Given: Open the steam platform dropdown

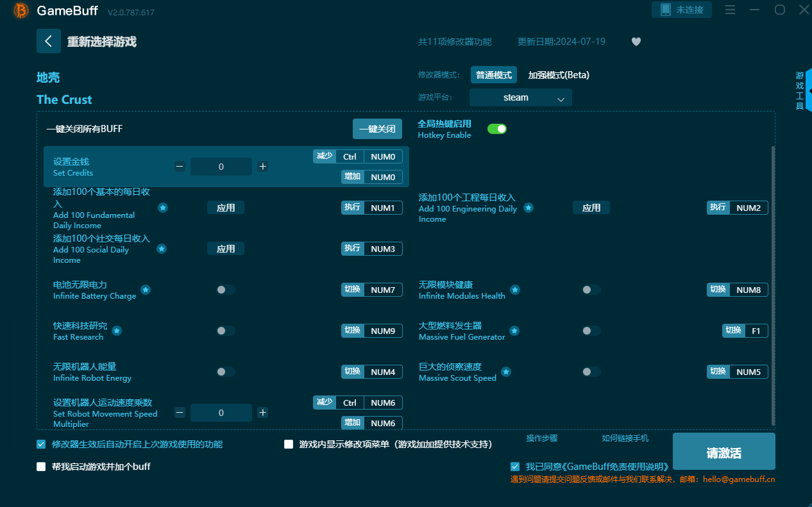Looking at the screenshot, I should coord(520,97).
